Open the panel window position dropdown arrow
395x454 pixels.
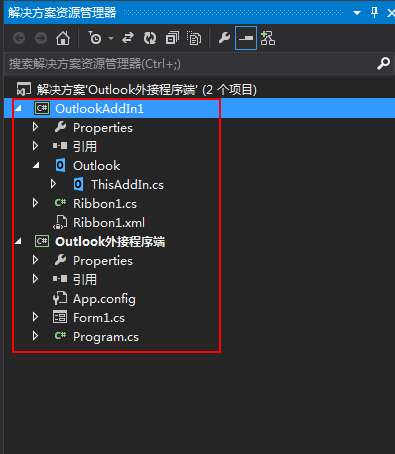click(357, 13)
